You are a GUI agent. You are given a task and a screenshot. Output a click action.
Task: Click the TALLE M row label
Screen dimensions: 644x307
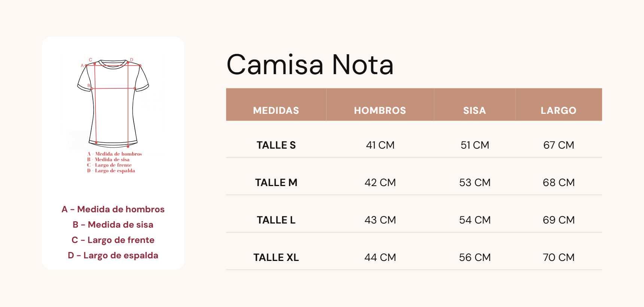point(276,182)
